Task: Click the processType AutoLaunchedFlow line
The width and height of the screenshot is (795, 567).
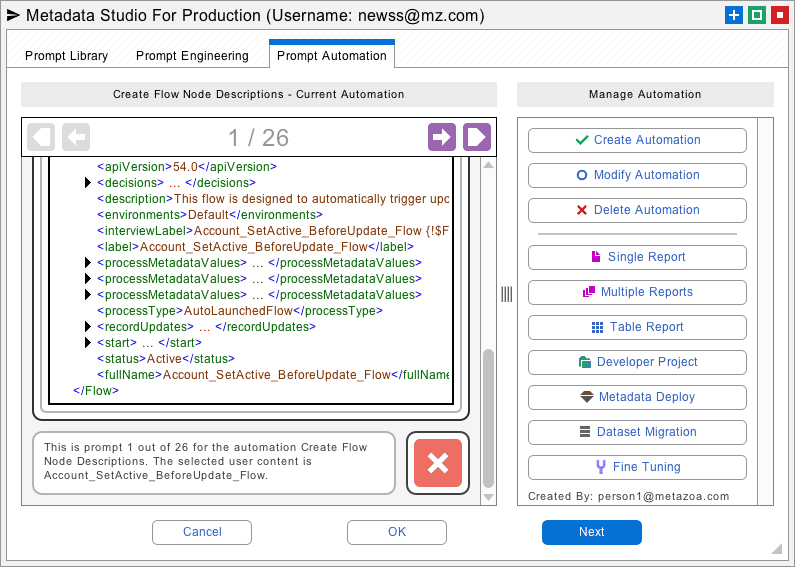Action: tap(240, 311)
